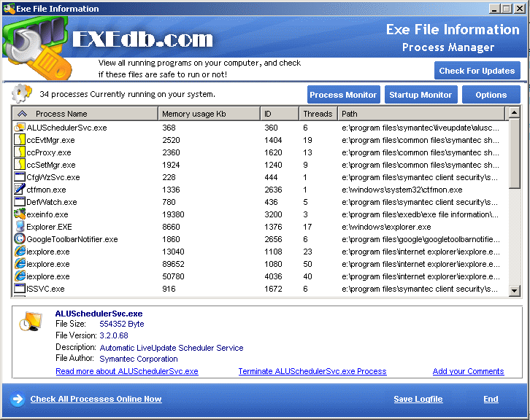Click path e:\windows\explorer.exe
Screen dimensions: 530x420
tap(386, 227)
